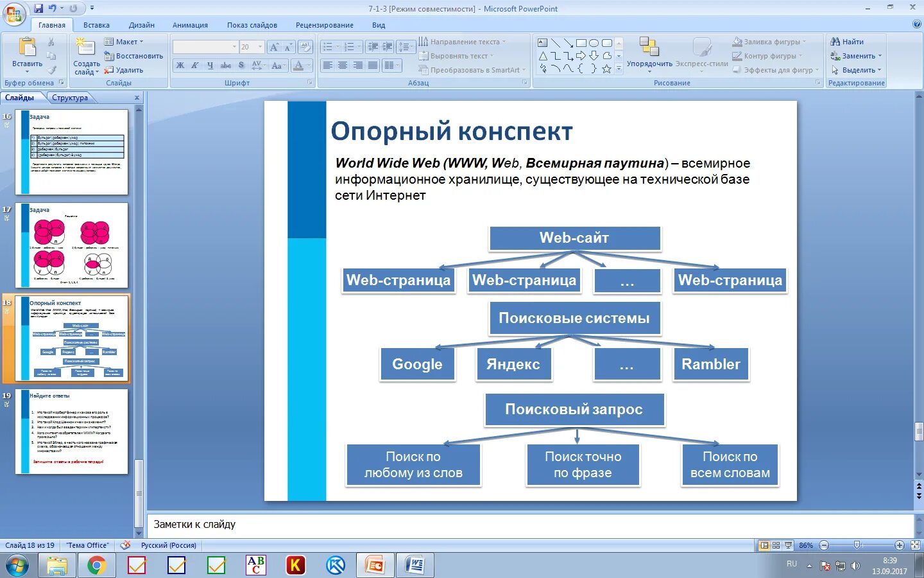The width and height of the screenshot is (924, 578).
Task: Undo the last action
Action: tap(52, 8)
